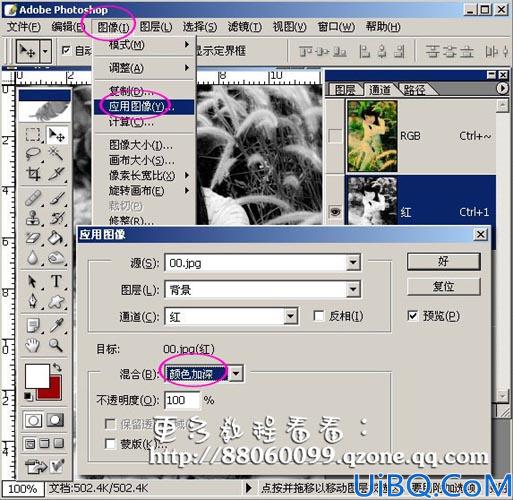Screen dimensions: 513x500
Task: Choose 应用图像(Y) menu entry
Action: click(x=144, y=107)
